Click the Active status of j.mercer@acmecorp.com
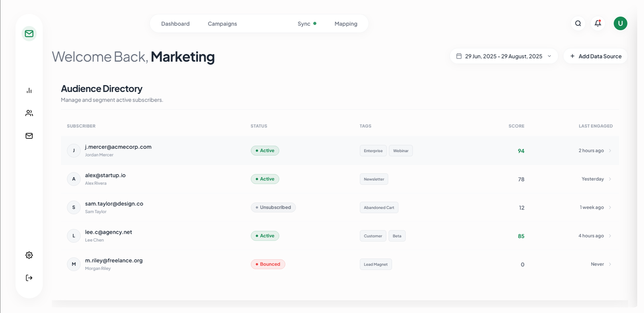The width and height of the screenshot is (644, 313). pyautogui.click(x=265, y=151)
